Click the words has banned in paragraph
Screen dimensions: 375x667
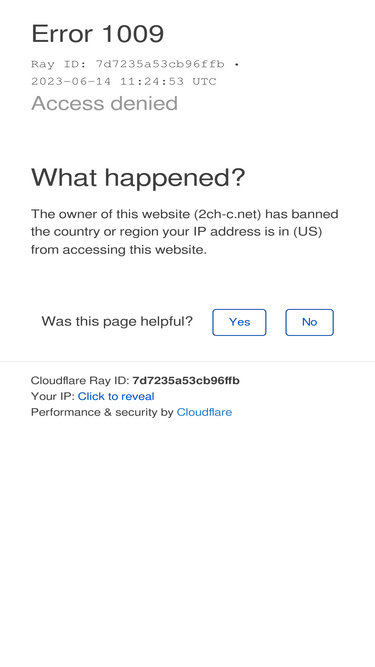[301, 214]
